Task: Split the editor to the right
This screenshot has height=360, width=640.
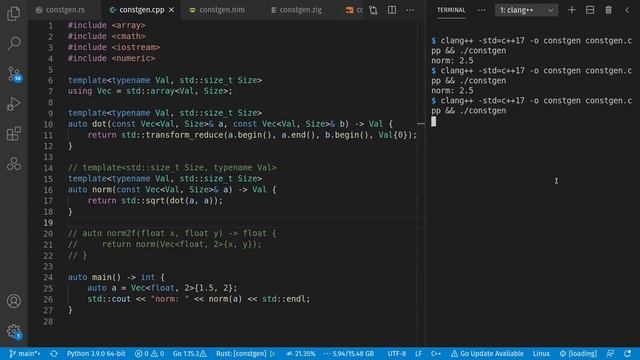Action: coord(391,10)
